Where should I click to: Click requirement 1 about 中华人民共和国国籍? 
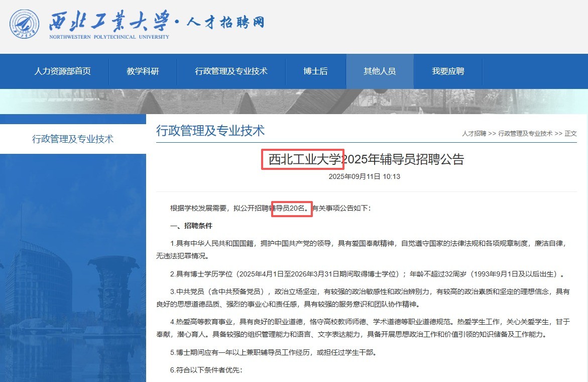tap(362, 249)
